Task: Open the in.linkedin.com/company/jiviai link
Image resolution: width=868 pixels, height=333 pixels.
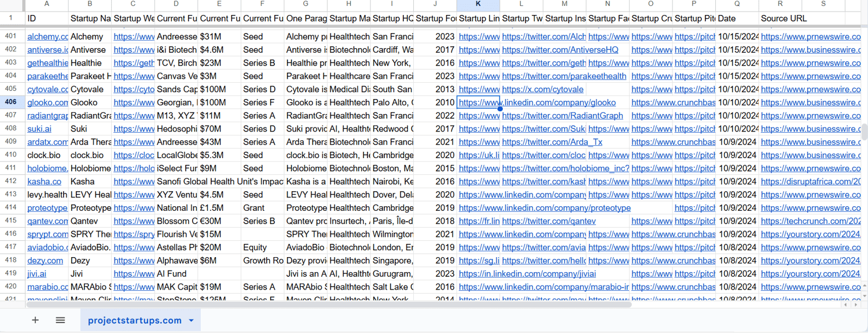Action: tap(527, 274)
